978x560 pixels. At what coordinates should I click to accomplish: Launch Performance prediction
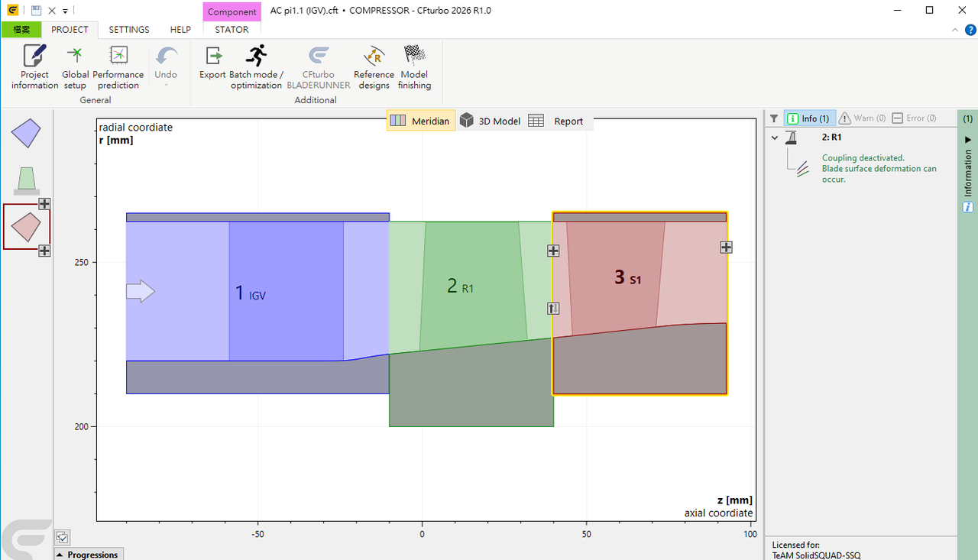(x=118, y=67)
